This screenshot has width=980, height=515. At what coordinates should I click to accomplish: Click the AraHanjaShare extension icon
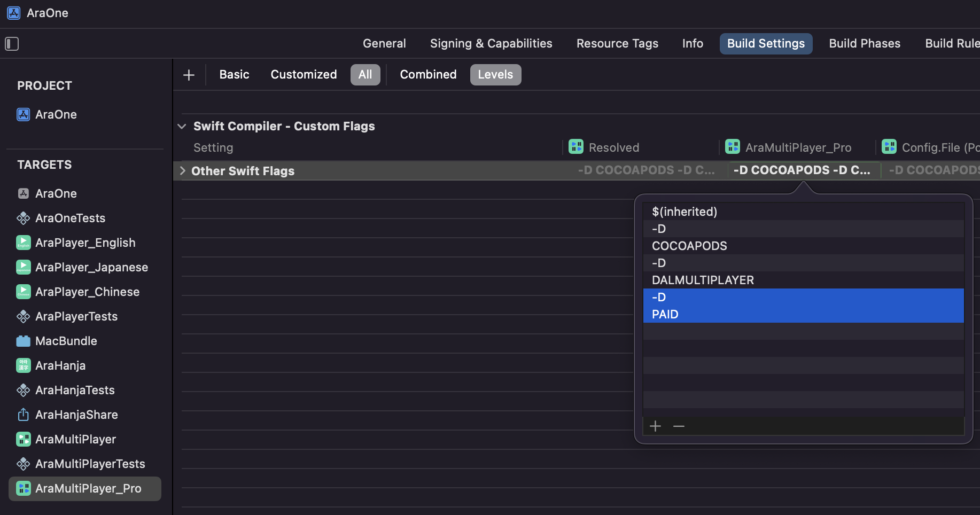click(24, 415)
